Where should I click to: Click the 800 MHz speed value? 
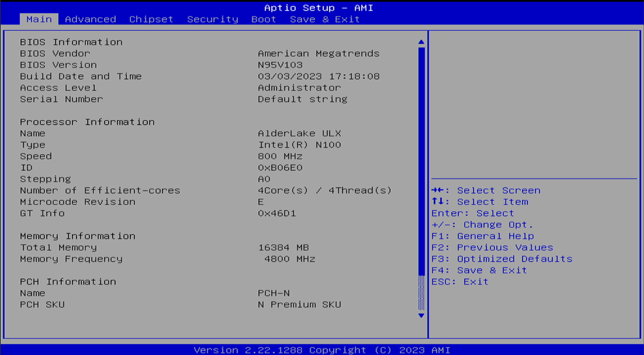280,156
